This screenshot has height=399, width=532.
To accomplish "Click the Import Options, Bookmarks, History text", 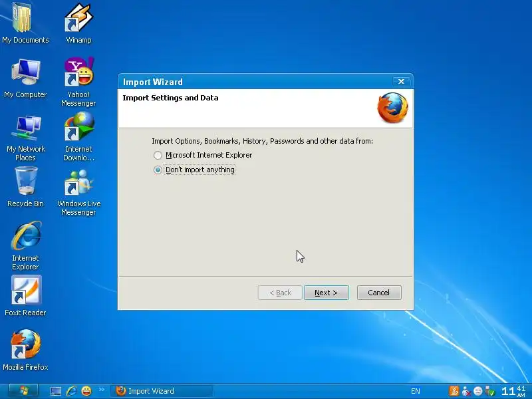I will 262,141.
